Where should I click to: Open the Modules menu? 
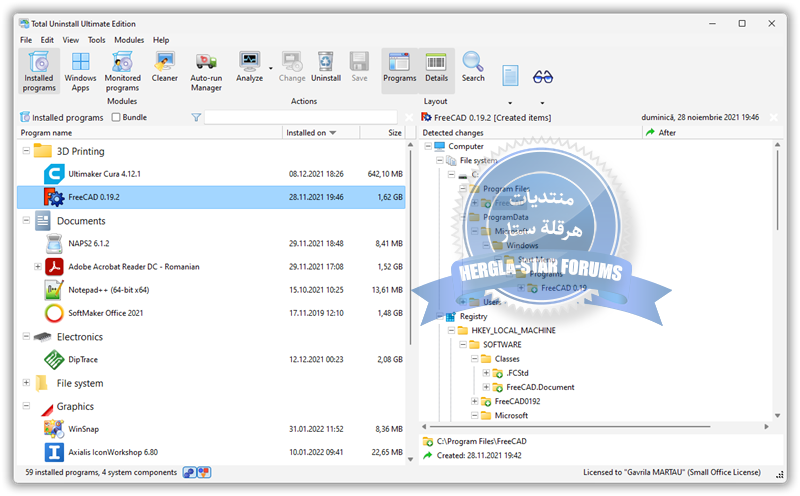coord(129,40)
